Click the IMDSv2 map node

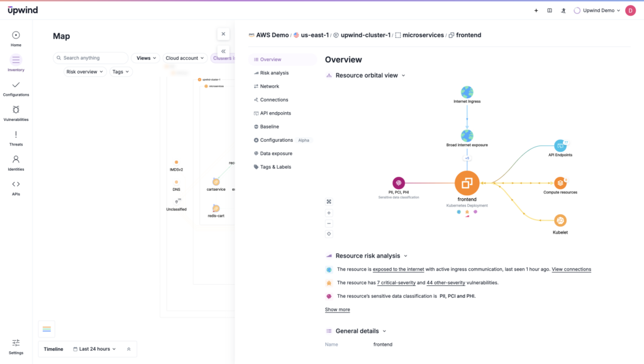point(177,162)
